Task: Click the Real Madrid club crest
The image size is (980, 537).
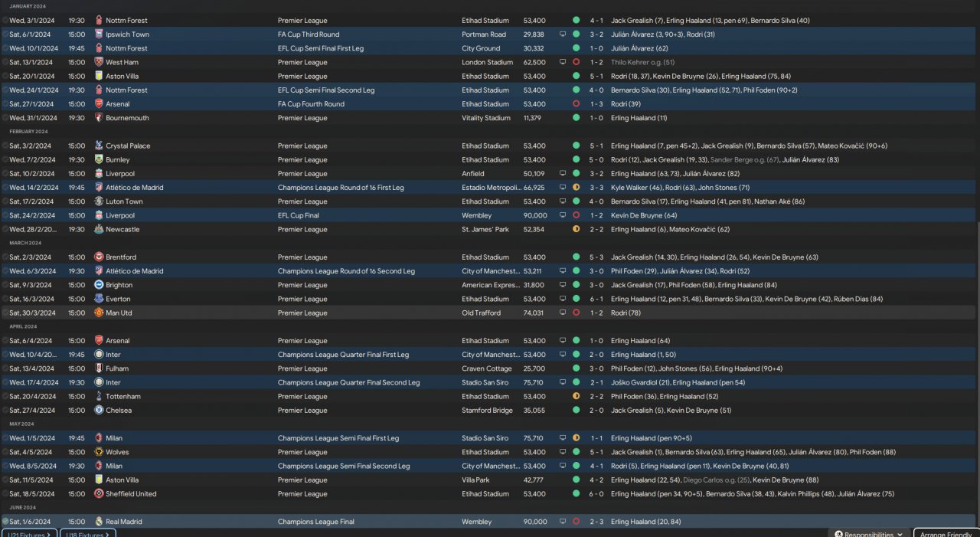Action: tap(99, 522)
